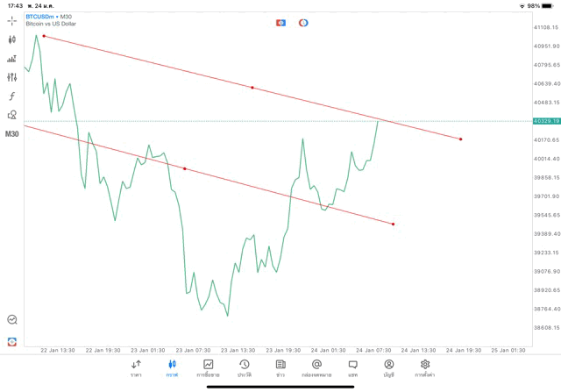Open the M30 timeframe selector
This screenshot has height=392, width=561.
coord(12,134)
